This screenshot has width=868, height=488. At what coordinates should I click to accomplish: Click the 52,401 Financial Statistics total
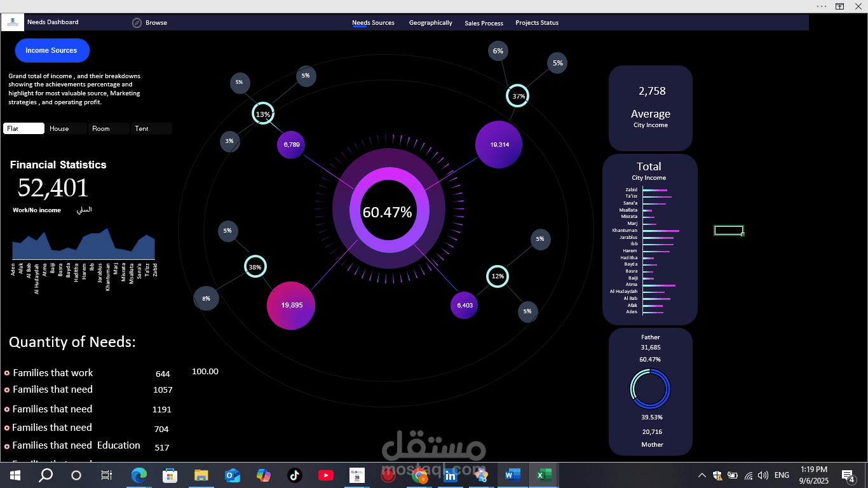(x=53, y=188)
